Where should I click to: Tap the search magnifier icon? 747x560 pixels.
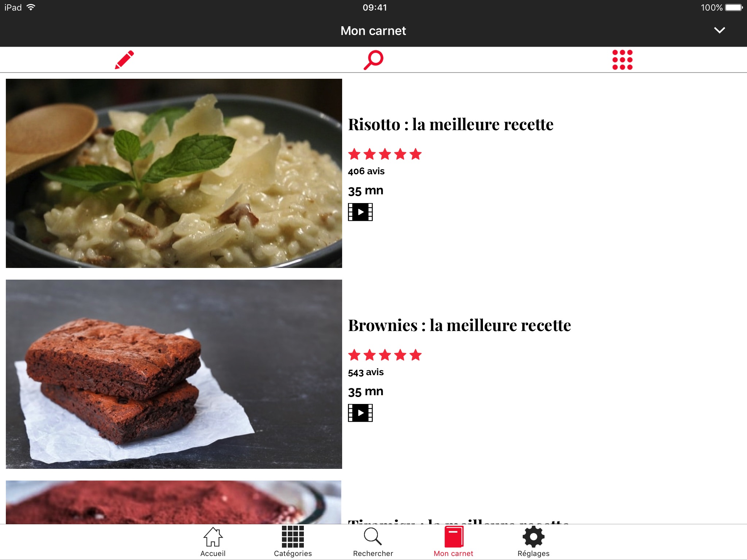click(x=374, y=59)
